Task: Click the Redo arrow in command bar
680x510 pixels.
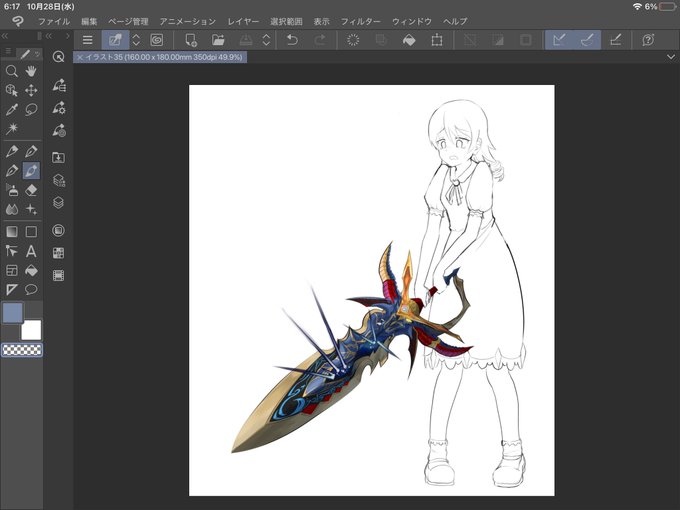Action: [x=320, y=40]
